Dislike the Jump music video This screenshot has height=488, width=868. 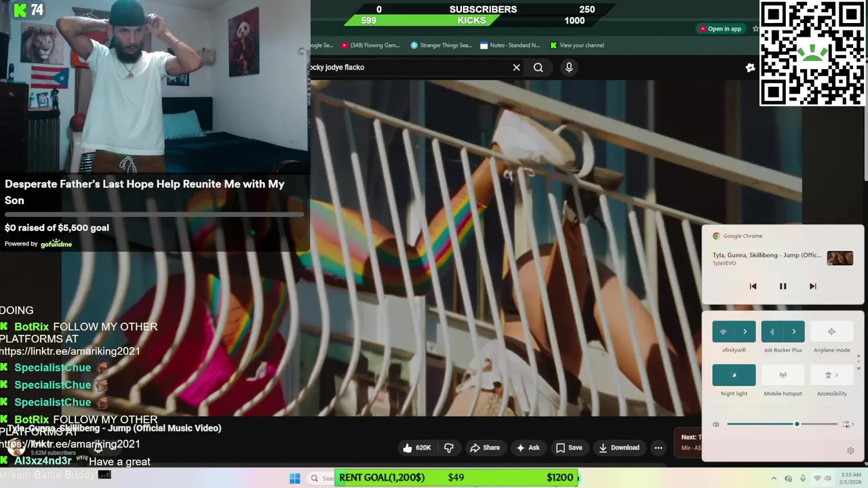[x=448, y=447]
